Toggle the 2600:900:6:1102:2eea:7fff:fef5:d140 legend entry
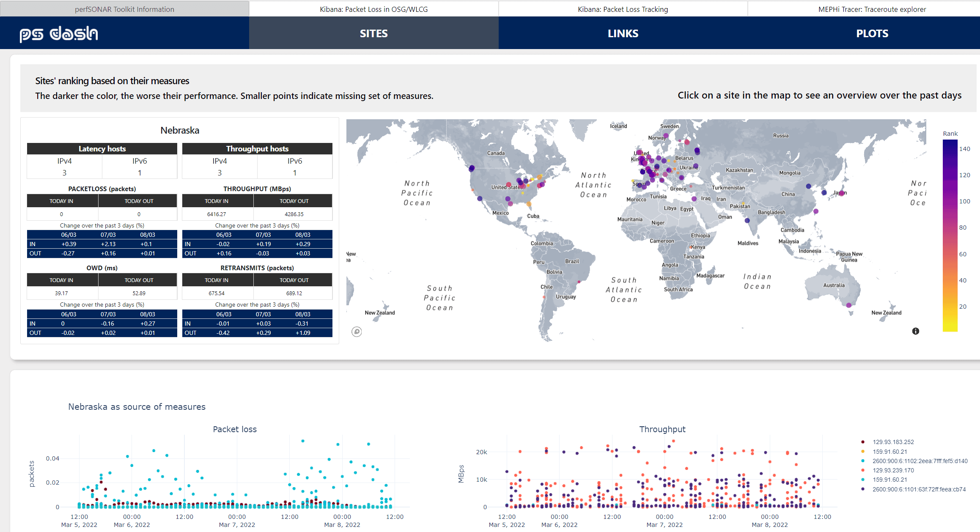 (920, 461)
